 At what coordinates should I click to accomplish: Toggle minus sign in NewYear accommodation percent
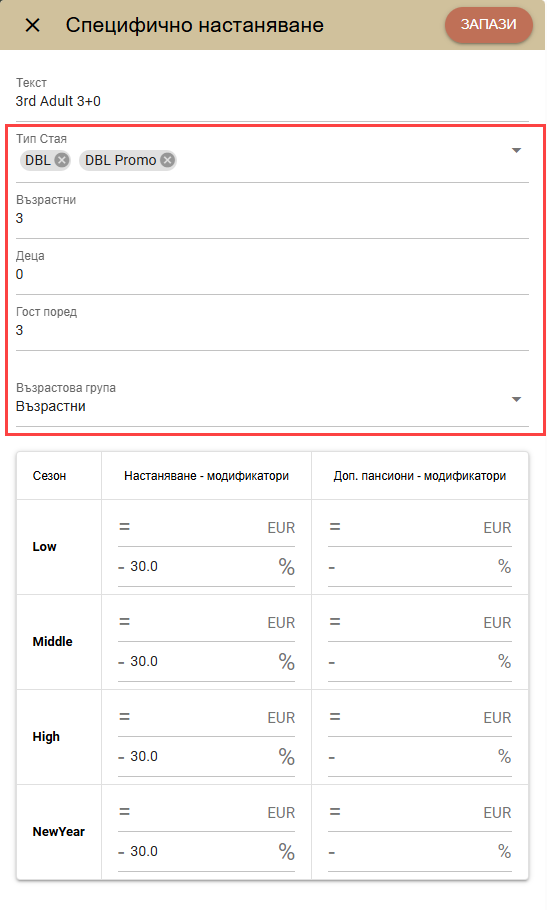[121, 853]
